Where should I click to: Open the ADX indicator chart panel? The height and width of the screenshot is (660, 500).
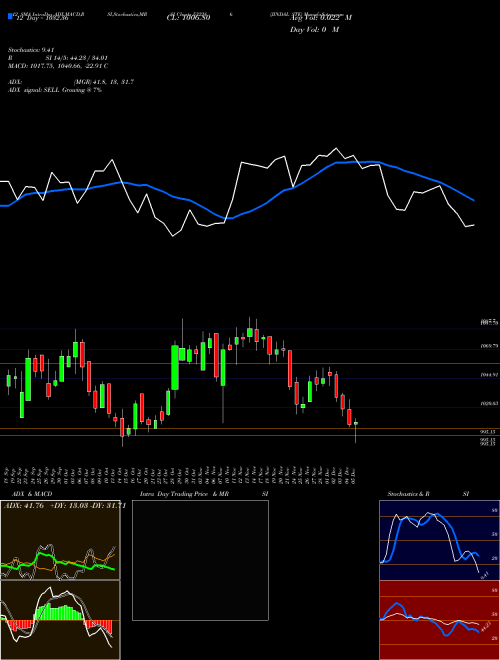(x=60, y=540)
